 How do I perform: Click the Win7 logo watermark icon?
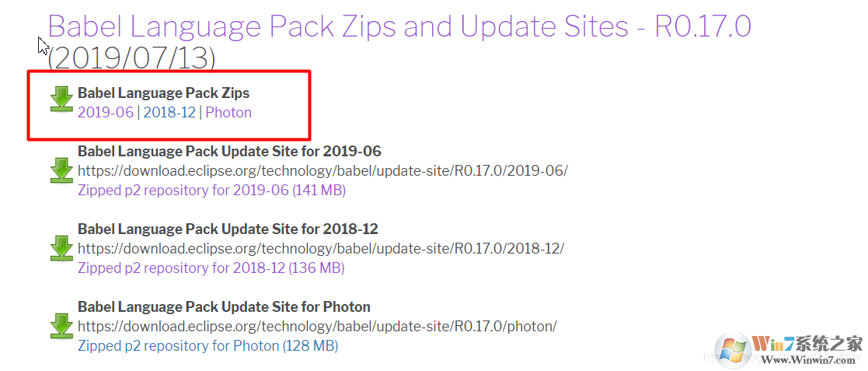point(732,351)
